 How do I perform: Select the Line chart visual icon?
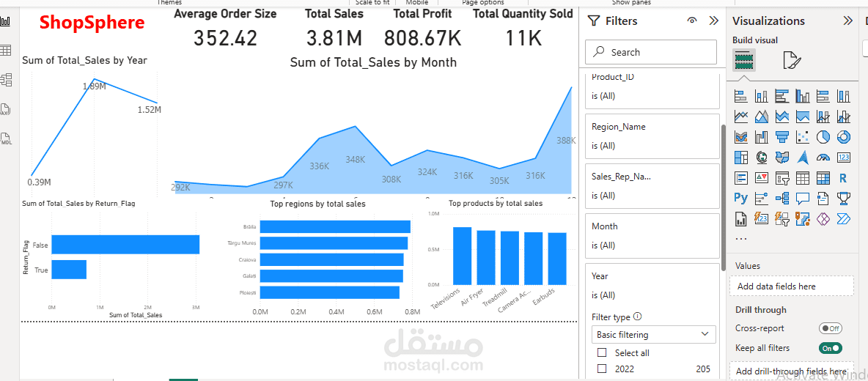point(741,116)
